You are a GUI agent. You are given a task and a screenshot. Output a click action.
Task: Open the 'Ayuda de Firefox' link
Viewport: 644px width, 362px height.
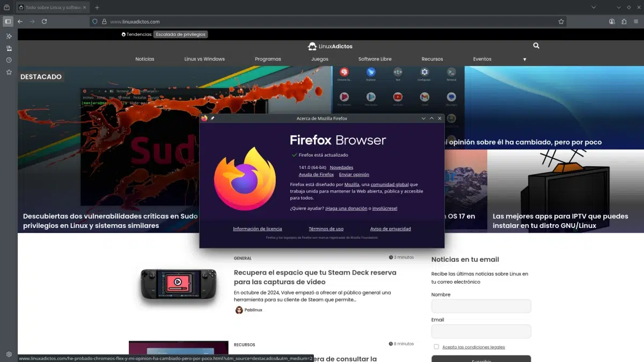316,174
